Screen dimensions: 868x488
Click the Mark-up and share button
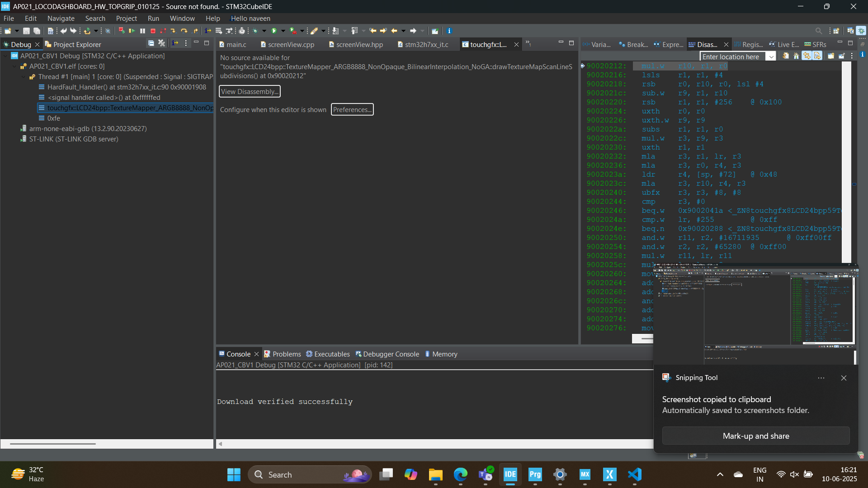click(x=755, y=436)
